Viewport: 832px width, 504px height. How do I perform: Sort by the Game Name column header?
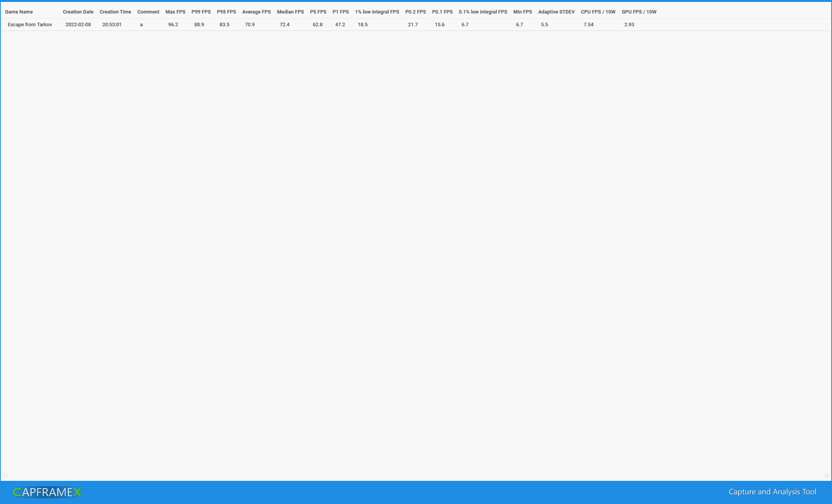click(19, 12)
